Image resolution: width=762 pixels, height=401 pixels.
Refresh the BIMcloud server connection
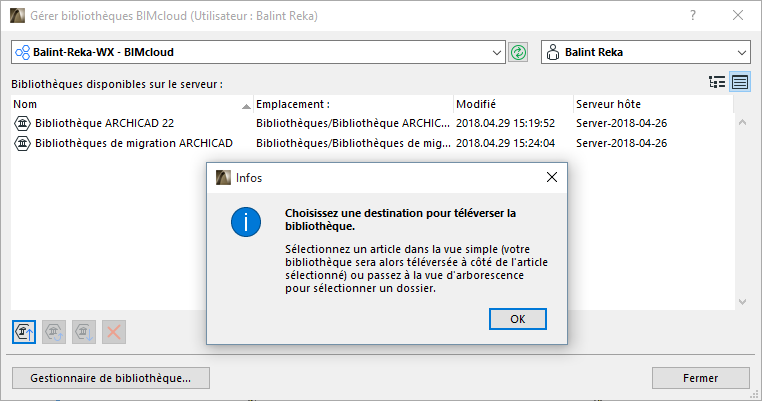pyautogui.click(x=518, y=52)
